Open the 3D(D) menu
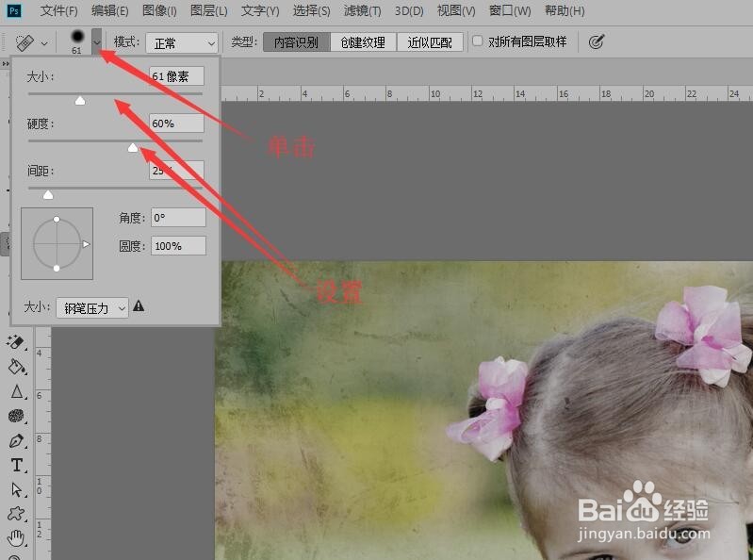This screenshot has height=560, width=753. pyautogui.click(x=409, y=10)
